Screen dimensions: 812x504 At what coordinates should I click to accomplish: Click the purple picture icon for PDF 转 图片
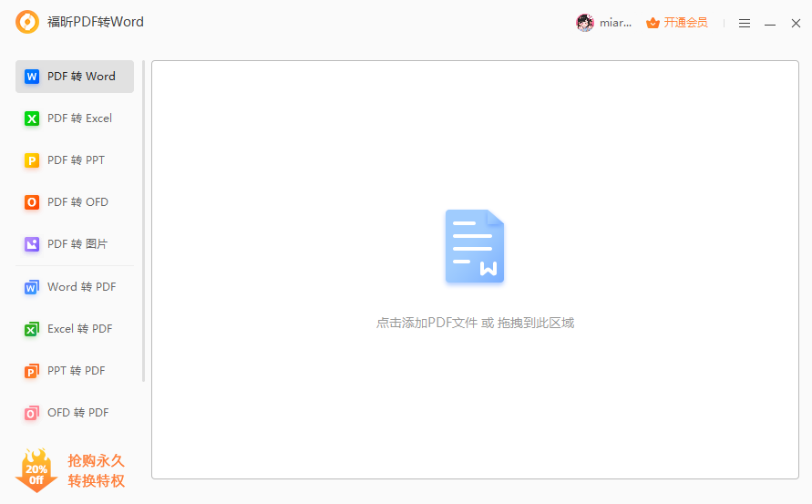click(32, 244)
